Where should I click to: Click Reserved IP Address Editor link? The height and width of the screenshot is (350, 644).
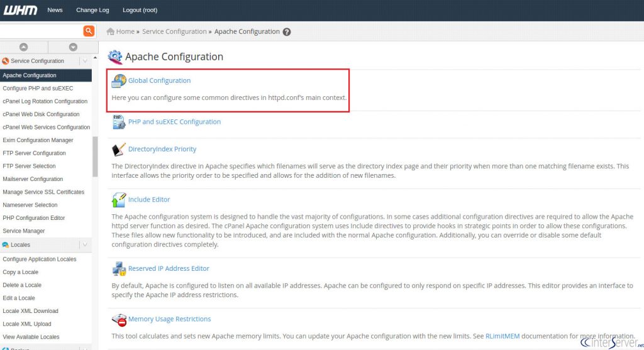[169, 269]
